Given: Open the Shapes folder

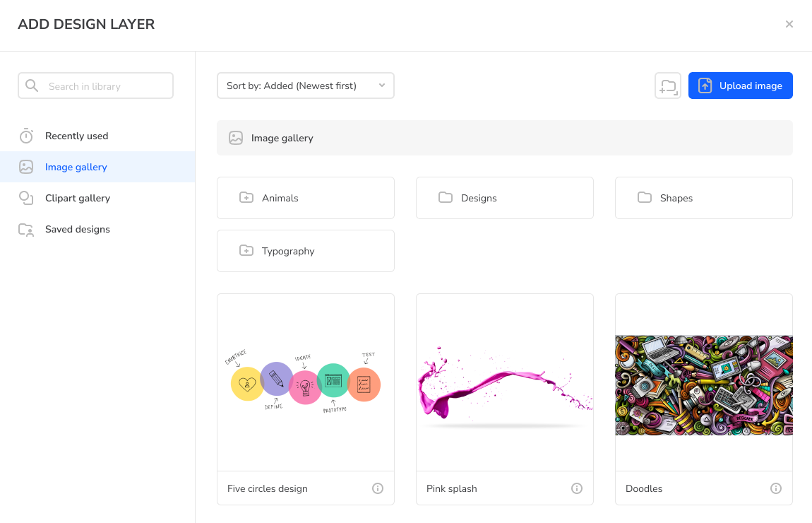Looking at the screenshot, I should 703,198.
